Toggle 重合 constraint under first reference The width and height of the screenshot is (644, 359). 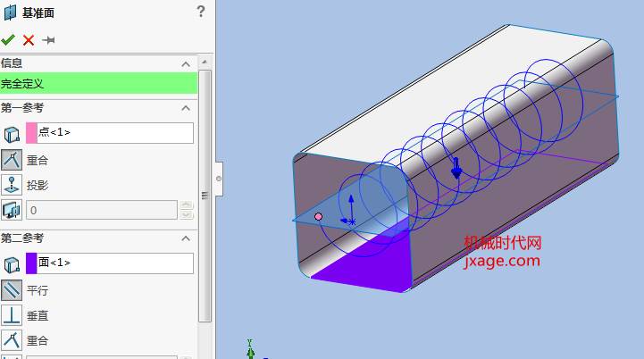12,160
